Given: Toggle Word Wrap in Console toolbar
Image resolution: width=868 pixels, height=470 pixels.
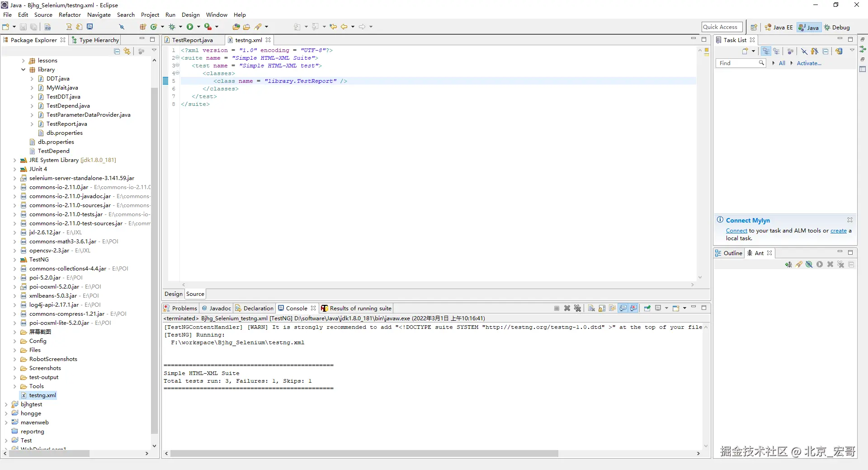Looking at the screenshot, I should pos(612,308).
